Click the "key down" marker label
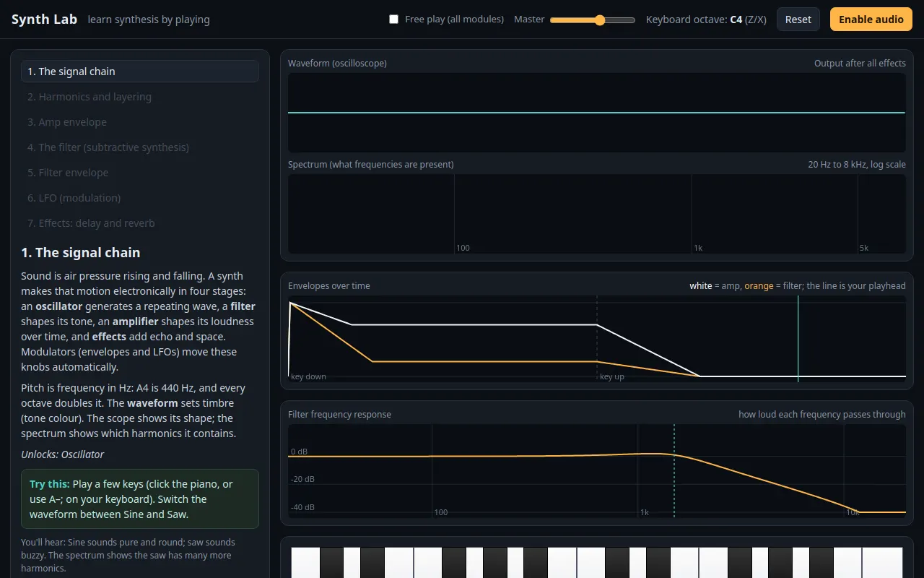Screen dimensions: 924x578 coord(308,376)
